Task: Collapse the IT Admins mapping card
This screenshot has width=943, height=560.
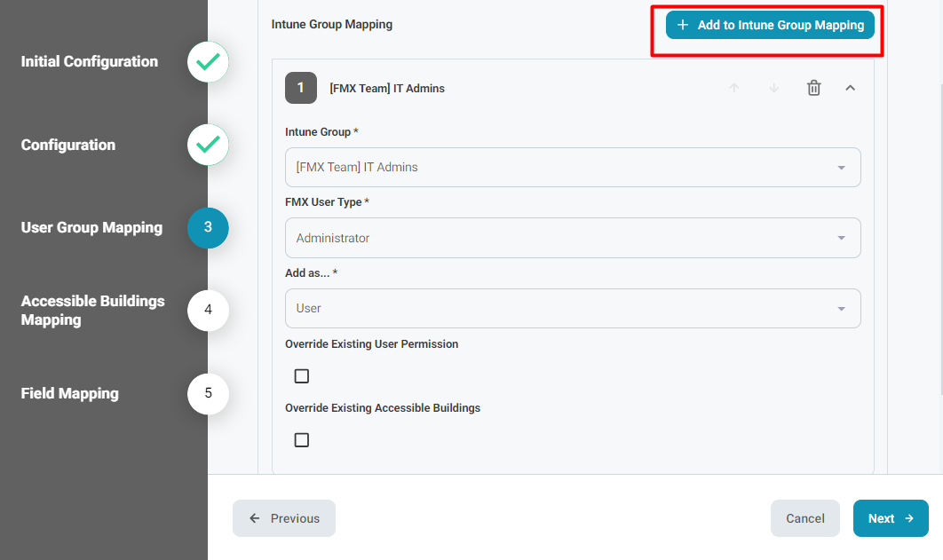Action: [850, 88]
